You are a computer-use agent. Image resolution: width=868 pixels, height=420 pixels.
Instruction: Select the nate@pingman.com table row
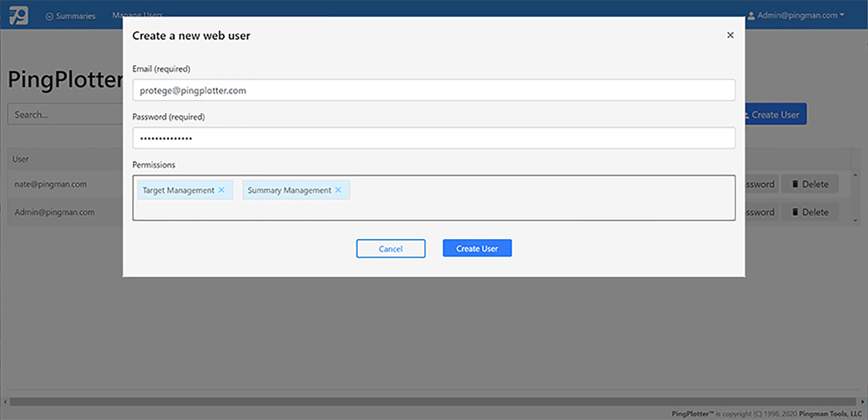coord(65,184)
